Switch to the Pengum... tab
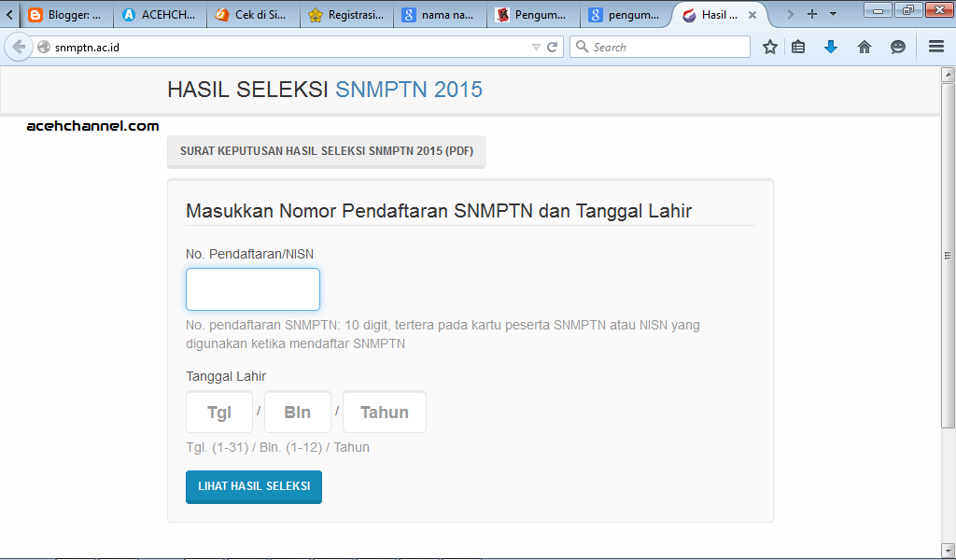The height and width of the screenshot is (560, 956). pos(533,15)
